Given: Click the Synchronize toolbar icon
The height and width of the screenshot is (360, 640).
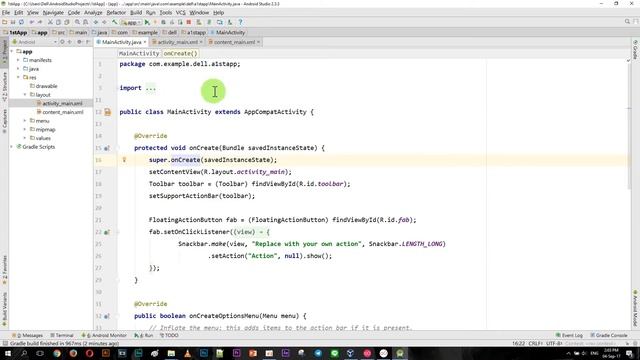Looking at the screenshot, I should click(21, 22).
